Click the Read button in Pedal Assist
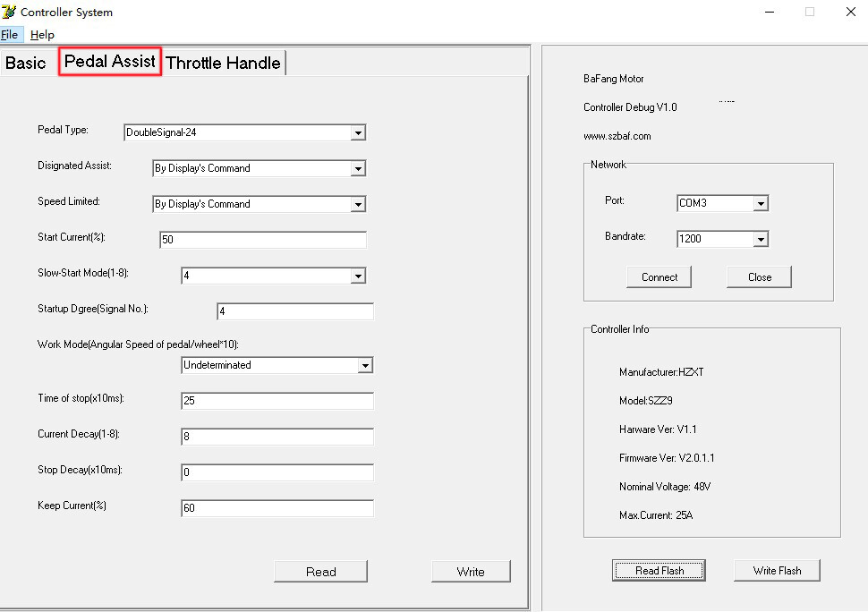 coord(320,572)
